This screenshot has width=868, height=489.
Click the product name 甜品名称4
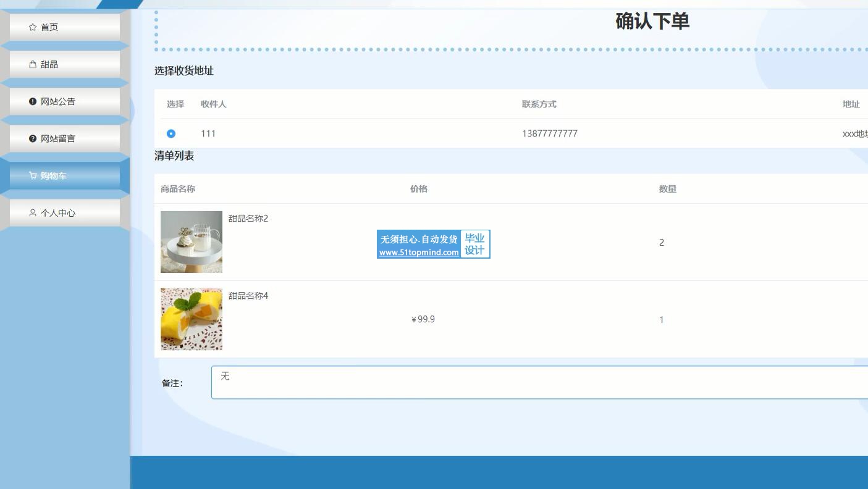point(248,296)
